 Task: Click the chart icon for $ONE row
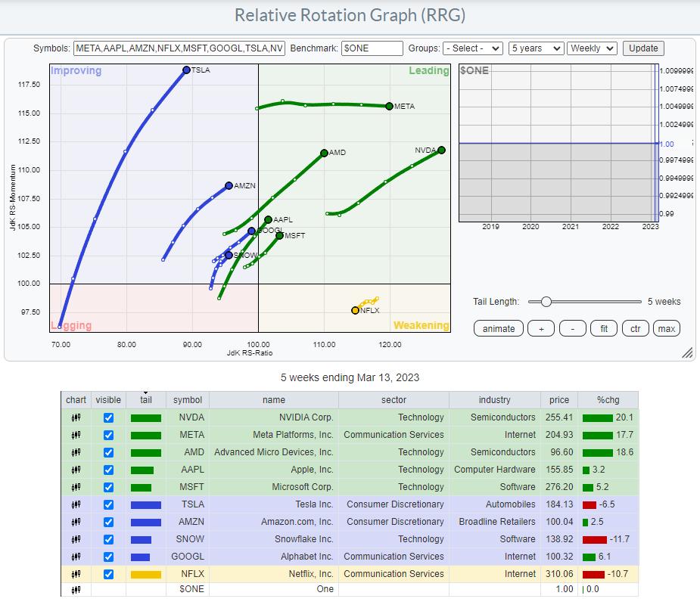click(x=76, y=590)
